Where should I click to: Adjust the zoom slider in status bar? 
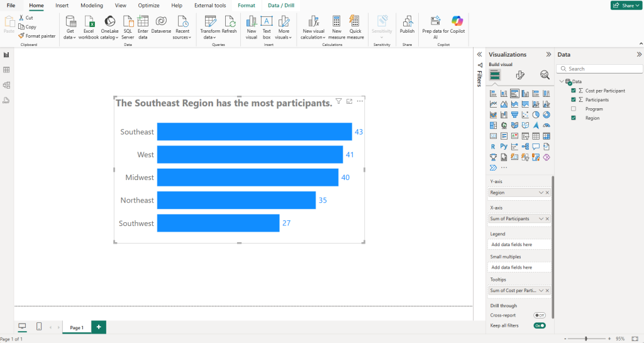(586, 339)
